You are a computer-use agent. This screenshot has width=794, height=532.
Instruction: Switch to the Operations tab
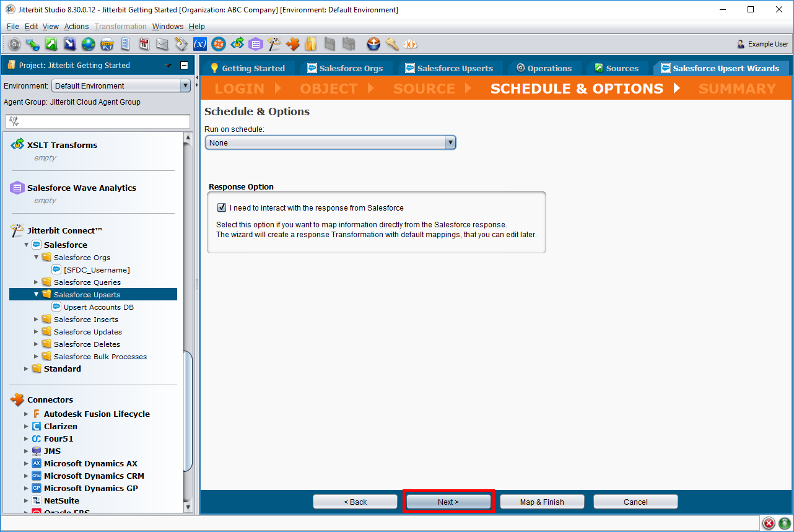click(543, 68)
